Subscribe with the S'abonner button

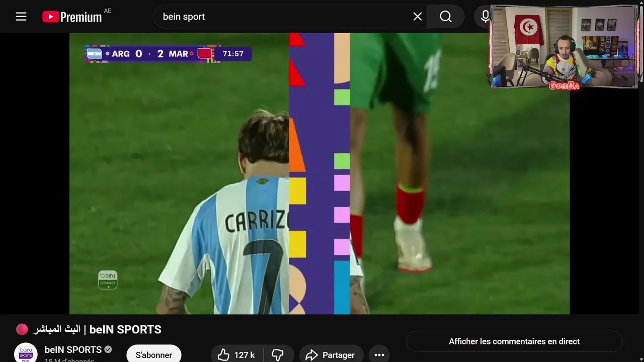coord(154,355)
